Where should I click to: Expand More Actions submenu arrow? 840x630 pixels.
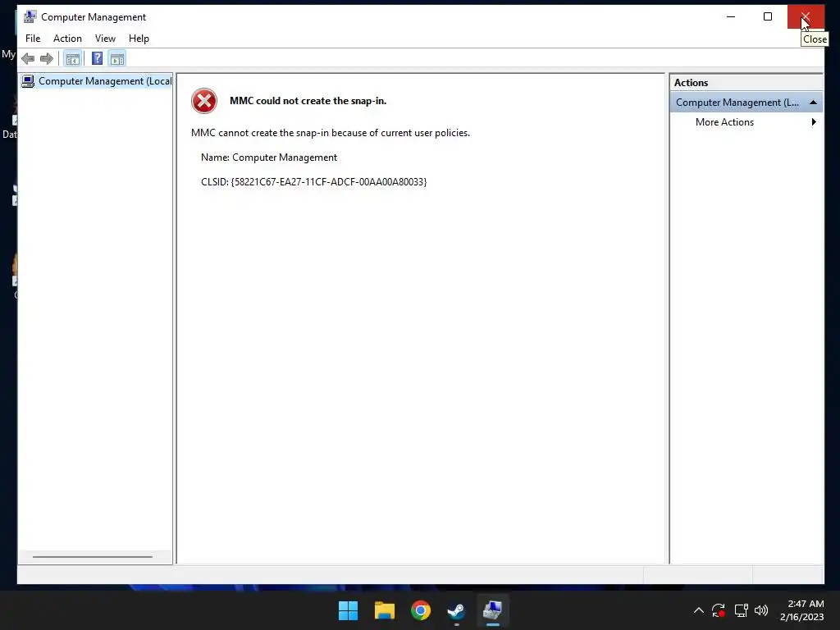(814, 122)
